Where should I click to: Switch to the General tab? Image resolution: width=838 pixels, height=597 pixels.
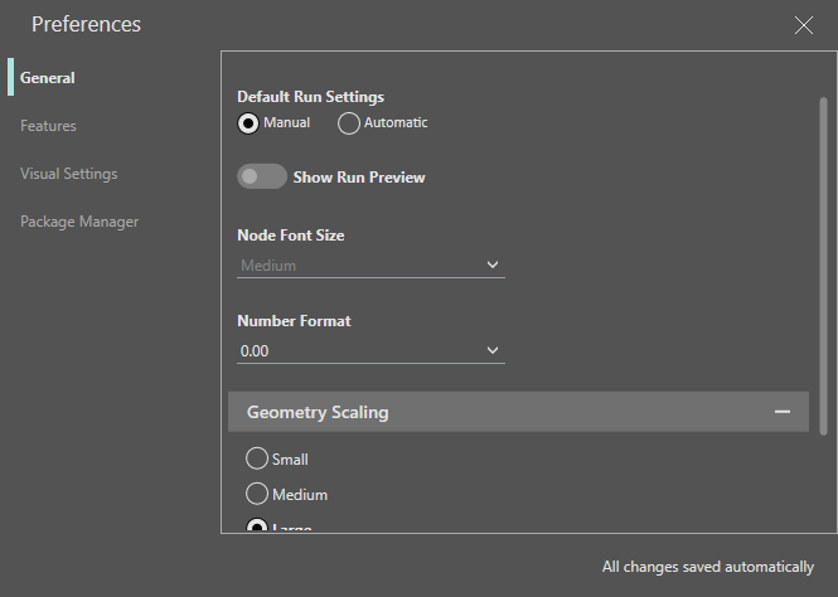point(48,78)
